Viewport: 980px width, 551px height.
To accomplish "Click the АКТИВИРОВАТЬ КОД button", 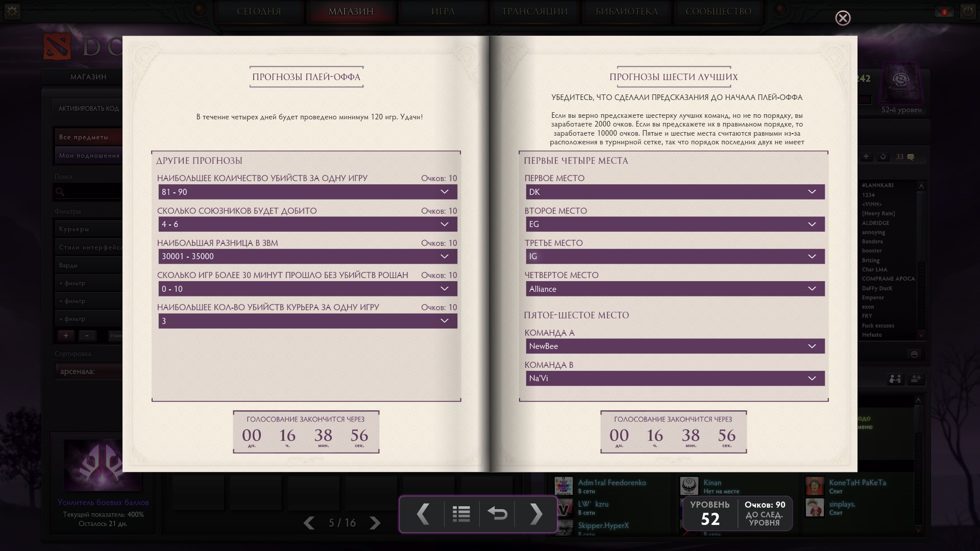I will point(88,108).
